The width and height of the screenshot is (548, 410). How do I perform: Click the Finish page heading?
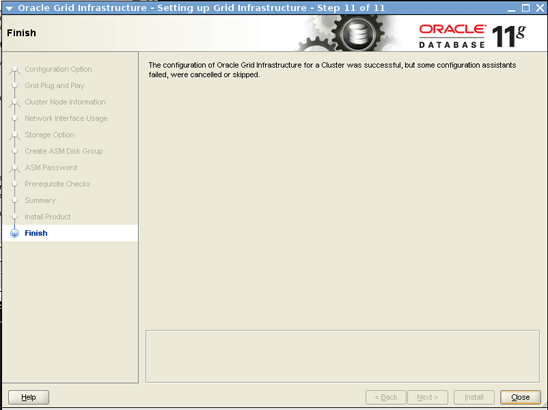pyautogui.click(x=21, y=33)
